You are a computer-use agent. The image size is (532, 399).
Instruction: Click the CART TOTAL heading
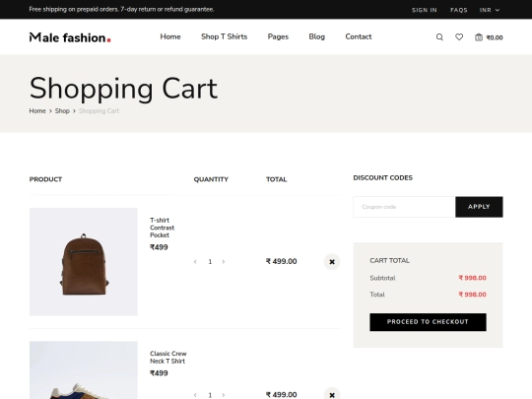click(389, 260)
